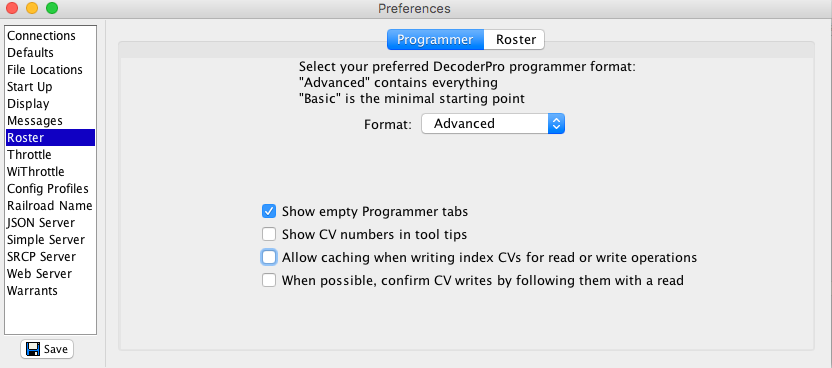Click the floppy disk Save icon
Viewport: 832px width, 368px height.
pyautogui.click(x=33, y=349)
